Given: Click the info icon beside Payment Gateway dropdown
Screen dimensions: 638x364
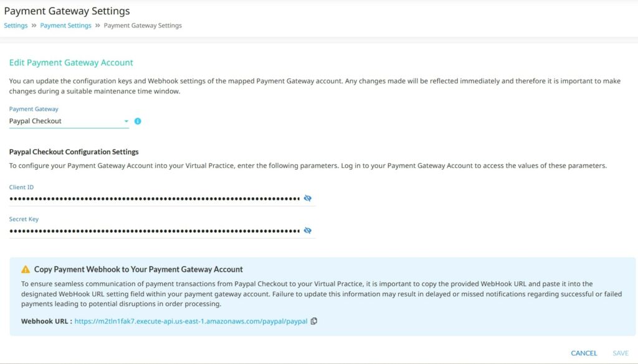Looking at the screenshot, I should pyautogui.click(x=138, y=121).
